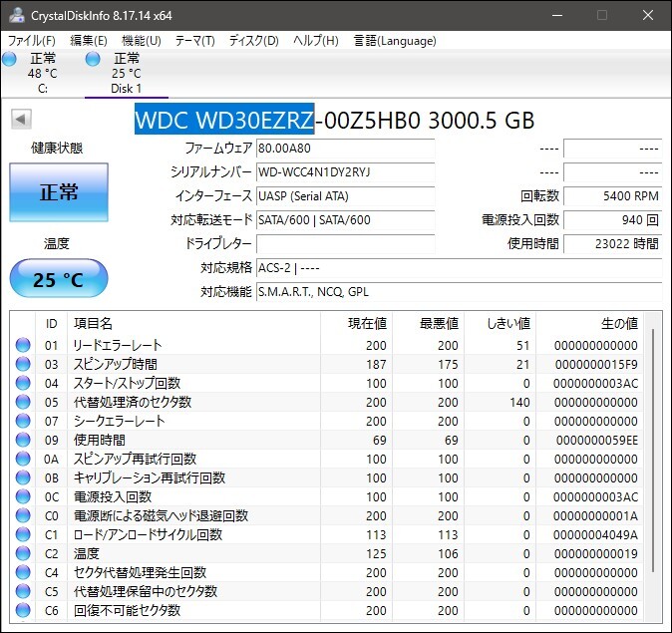Click status icon of attribute 0B キャリブレーション再試行回数
672x633 pixels.
point(23,477)
